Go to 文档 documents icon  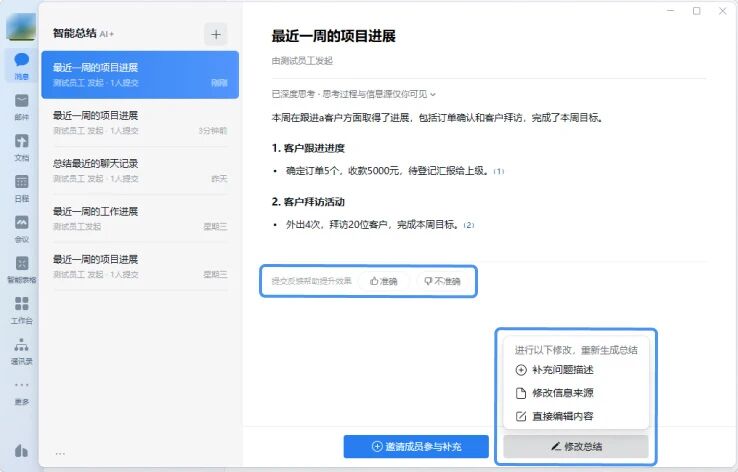[21, 146]
